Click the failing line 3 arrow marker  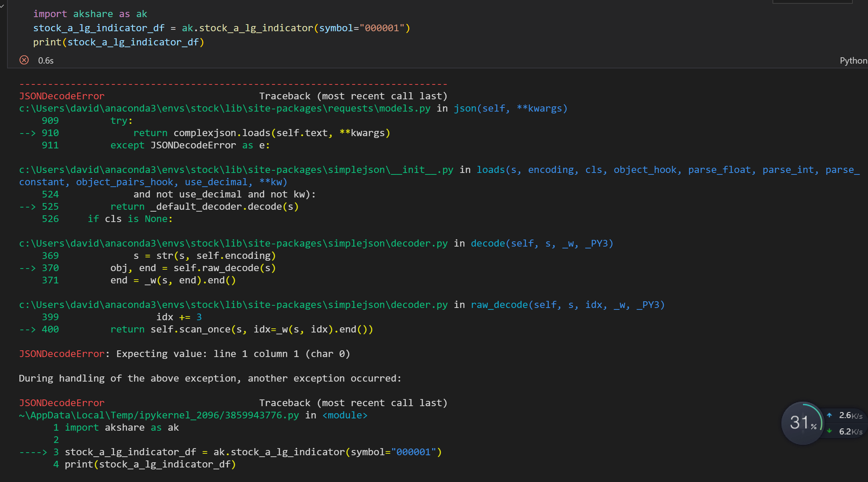click(33, 452)
